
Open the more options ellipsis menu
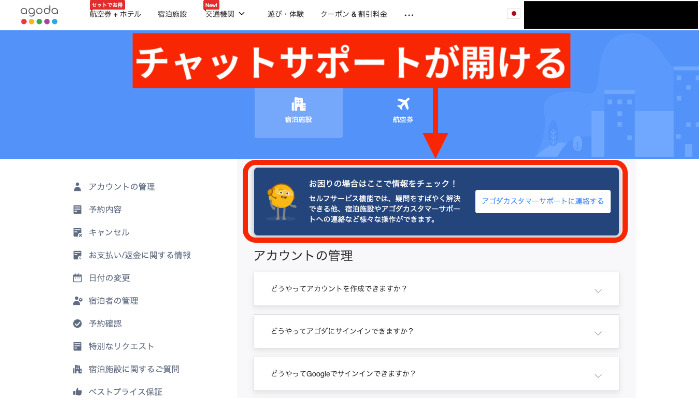point(409,15)
